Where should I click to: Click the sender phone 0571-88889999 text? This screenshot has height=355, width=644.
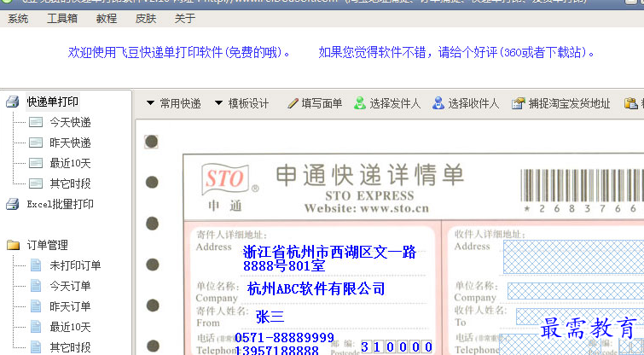(x=284, y=338)
